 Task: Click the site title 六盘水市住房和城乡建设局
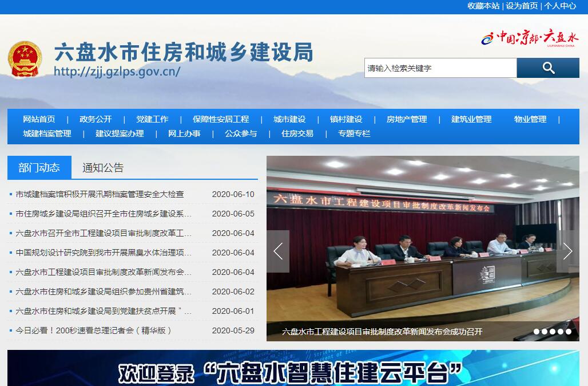click(x=184, y=52)
